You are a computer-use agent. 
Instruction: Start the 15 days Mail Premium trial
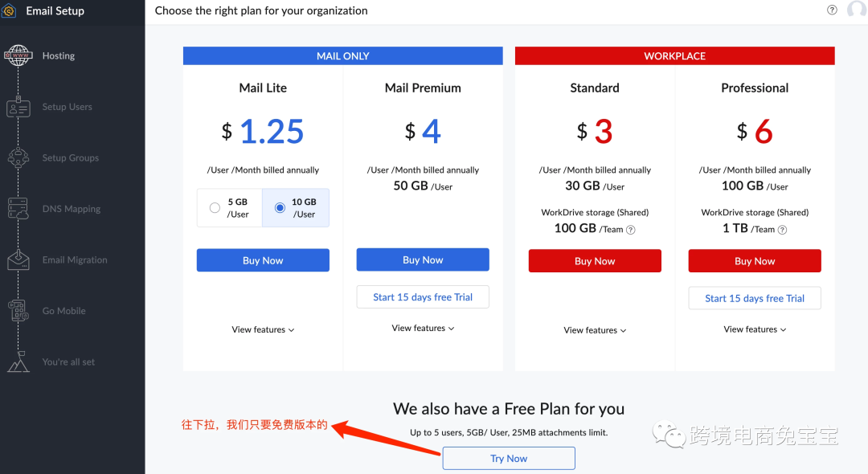point(423,297)
